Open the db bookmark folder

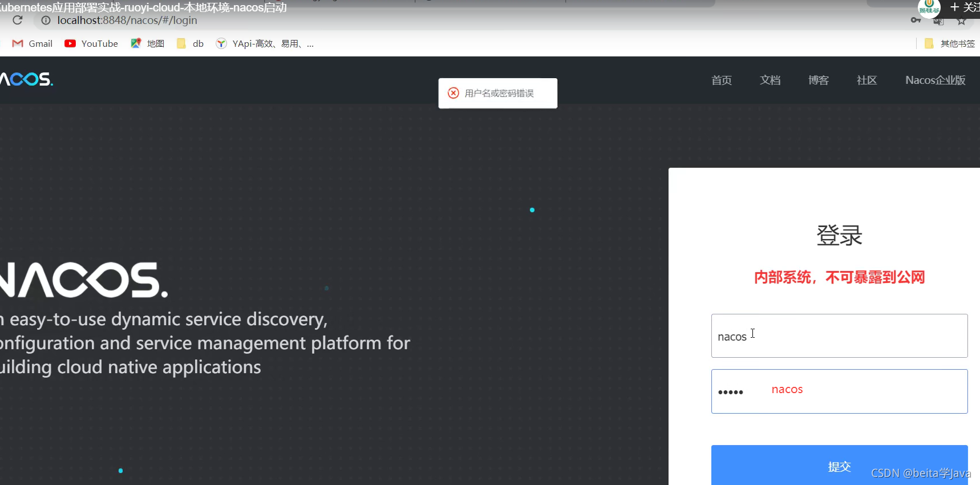coord(190,43)
